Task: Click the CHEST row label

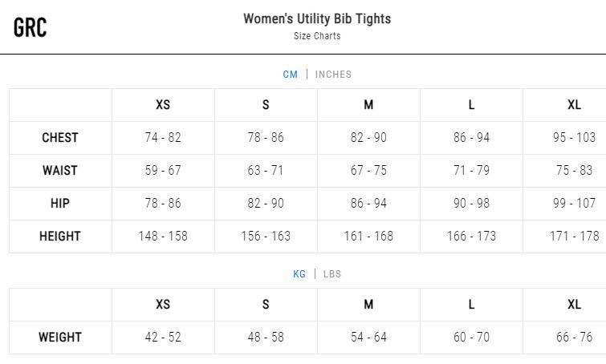Action: click(x=60, y=137)
